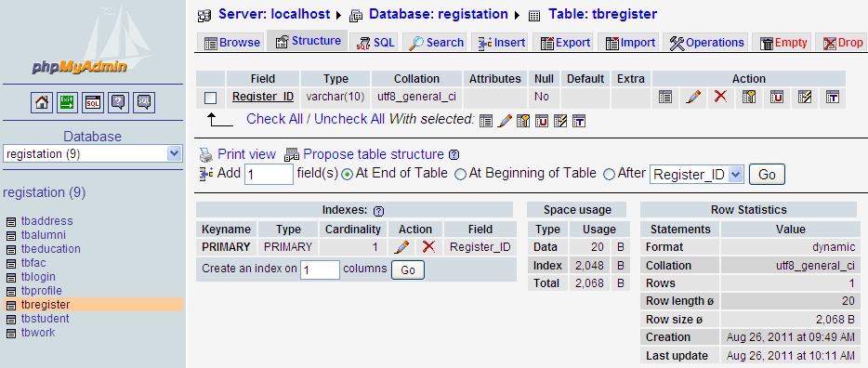Open tblogin table in sidebar
868x368 pixels.
pos(38,277)
